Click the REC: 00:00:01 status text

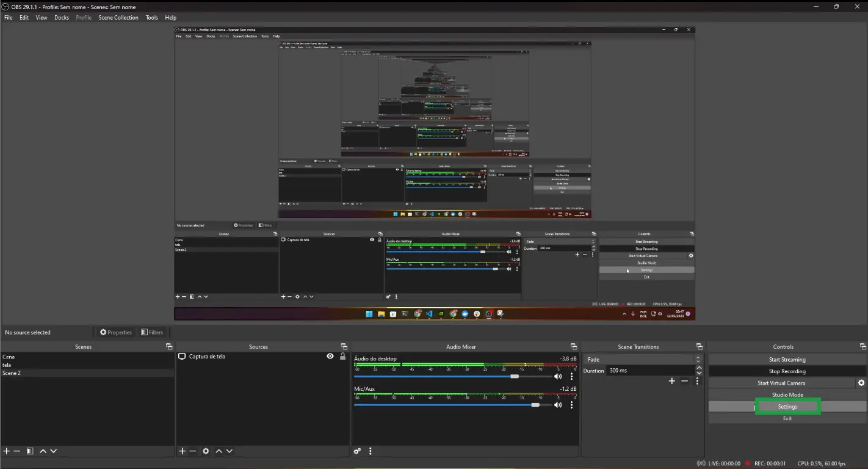[770, 464]
